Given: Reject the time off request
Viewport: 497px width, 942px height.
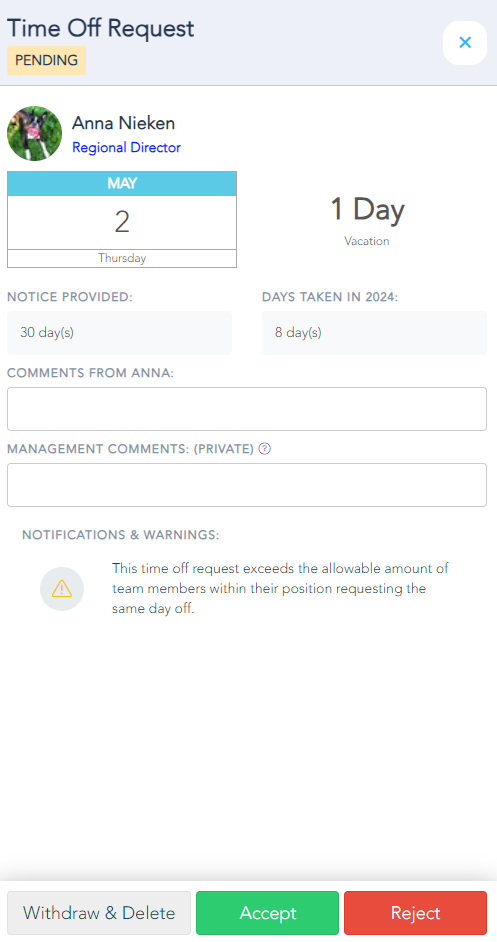Looking at the screenshot, I should click(x=415, y=913).
